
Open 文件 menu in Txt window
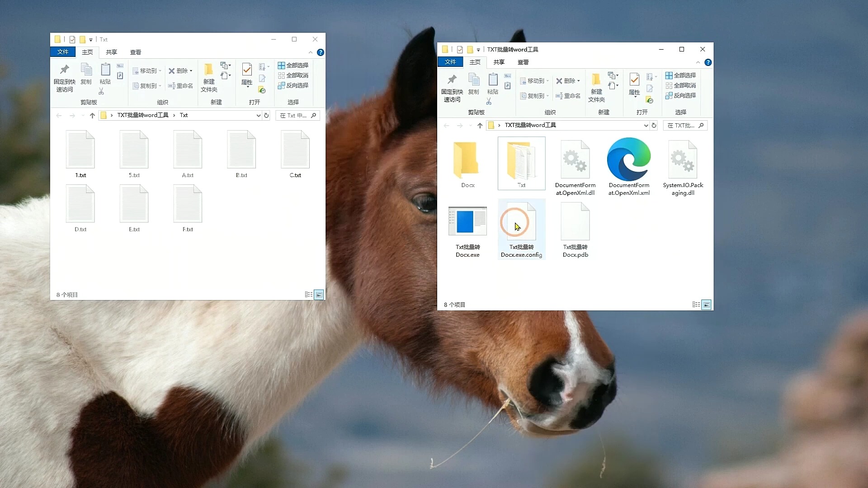[x=63, y=52]
